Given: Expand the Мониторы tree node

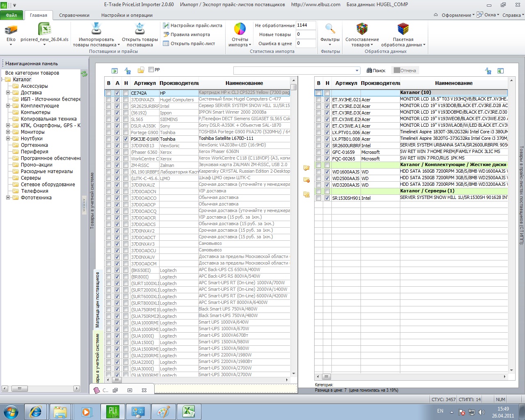Looking at the screenshot, I should [x=8, y=132].
